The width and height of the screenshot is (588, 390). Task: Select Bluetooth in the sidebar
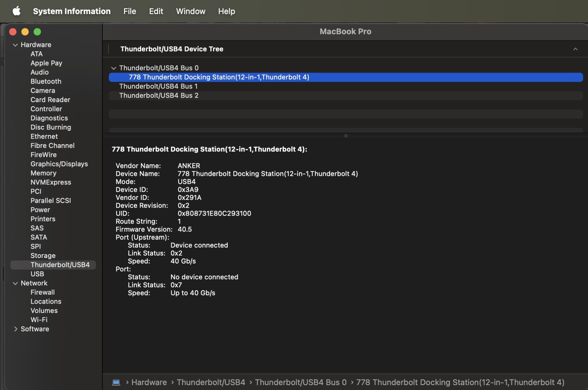[46, 81]
